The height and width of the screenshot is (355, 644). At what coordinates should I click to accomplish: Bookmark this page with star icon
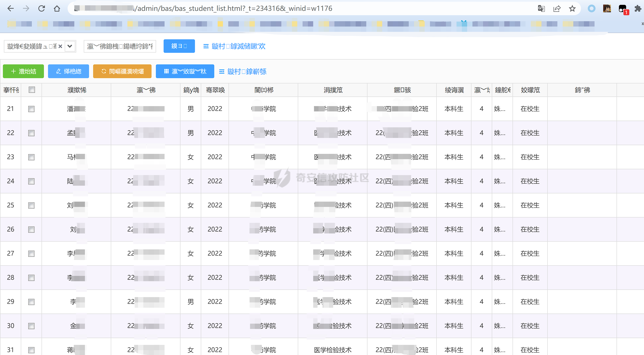(x=572, y=8)
